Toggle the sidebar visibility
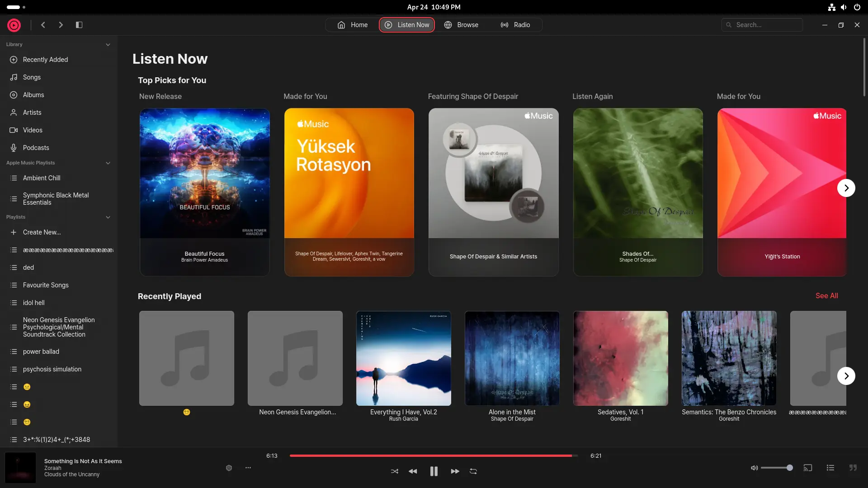868x488 pixels. point(79,25)
